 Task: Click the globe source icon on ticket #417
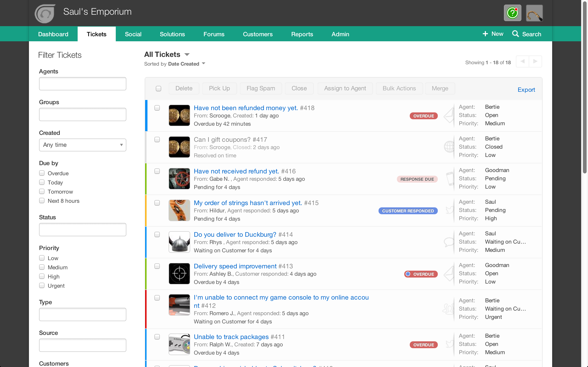pyautogui.click(x=449, y=147)
